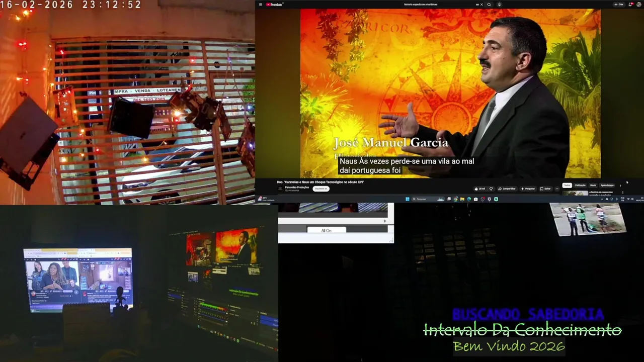This screenshot has height=362, width=644.
Task: Click the main video player
Action: point(450,93)
